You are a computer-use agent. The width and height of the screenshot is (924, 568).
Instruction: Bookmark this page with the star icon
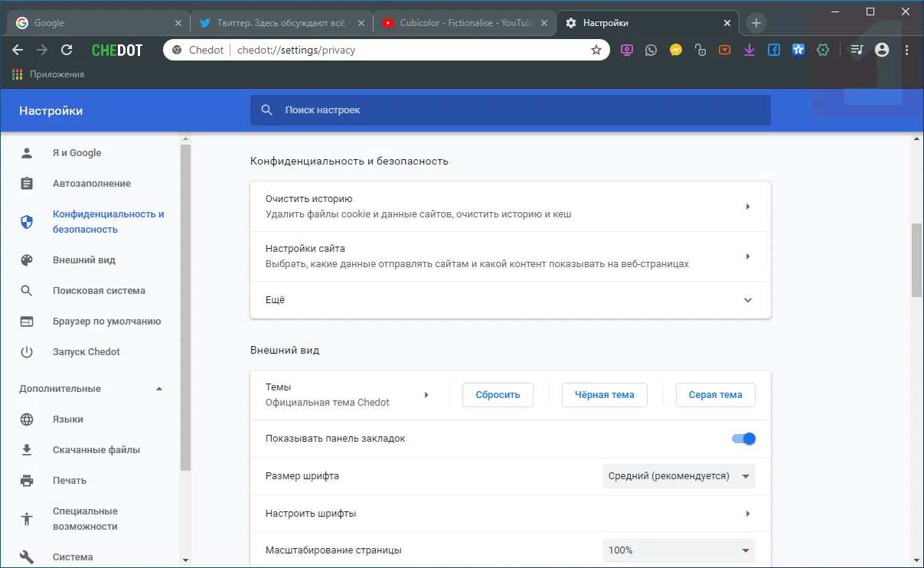point(596,50)
